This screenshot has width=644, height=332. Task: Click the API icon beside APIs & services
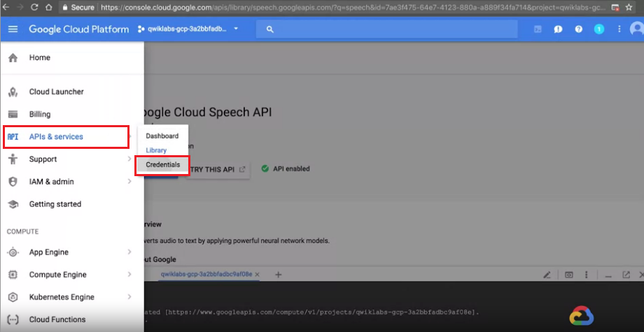13,137
